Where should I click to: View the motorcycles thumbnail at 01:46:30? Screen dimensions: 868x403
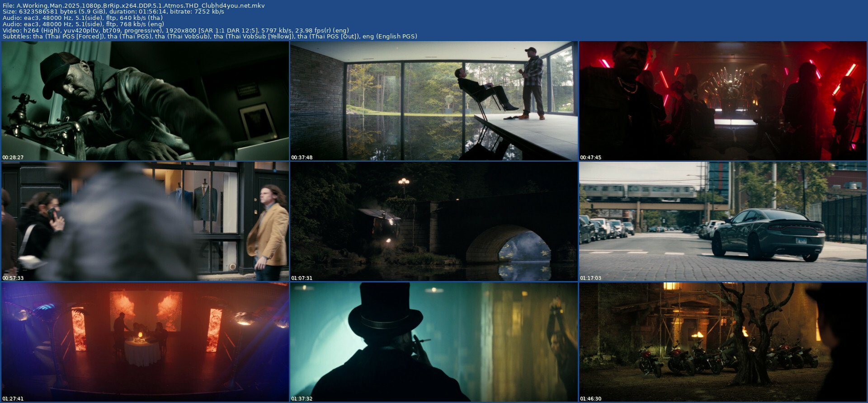point(723,342)
